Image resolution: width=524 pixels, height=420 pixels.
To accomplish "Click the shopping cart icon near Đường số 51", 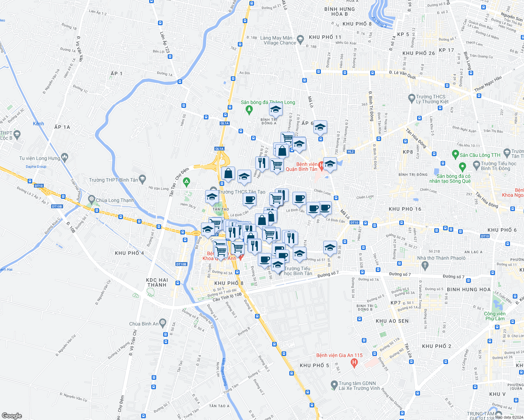I will (270, 233).
